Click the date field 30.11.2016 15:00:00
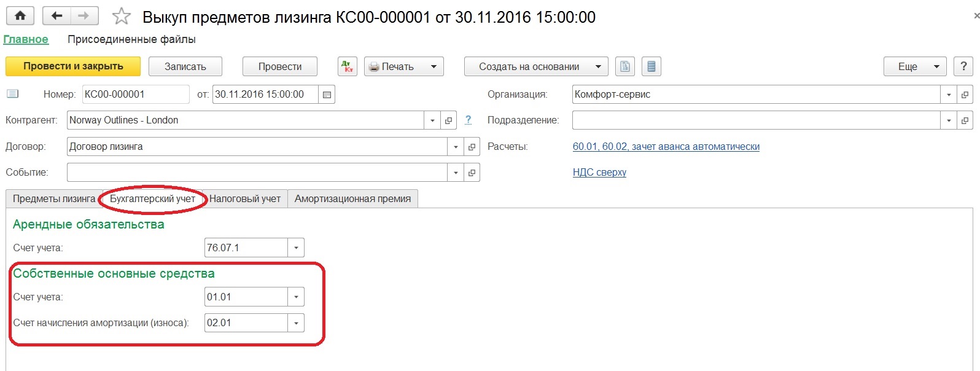 coord(265,95)
